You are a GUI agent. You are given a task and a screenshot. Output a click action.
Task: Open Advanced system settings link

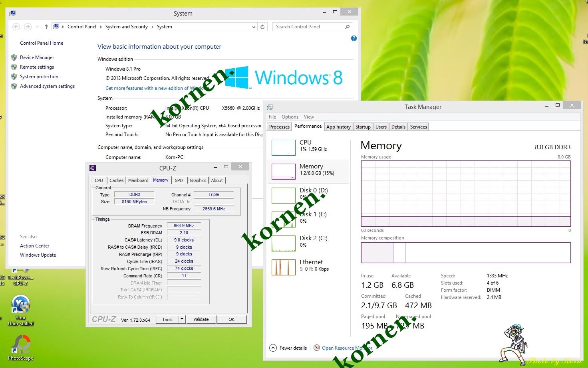click(47, 86)
